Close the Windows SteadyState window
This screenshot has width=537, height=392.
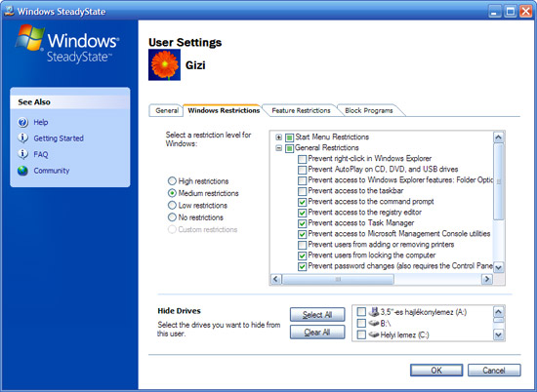pyautogui.click(x=525, y=12)
